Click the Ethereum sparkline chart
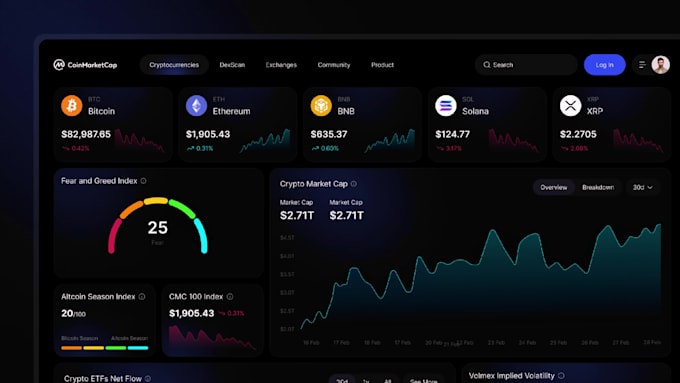 click(x=265, y=141)
